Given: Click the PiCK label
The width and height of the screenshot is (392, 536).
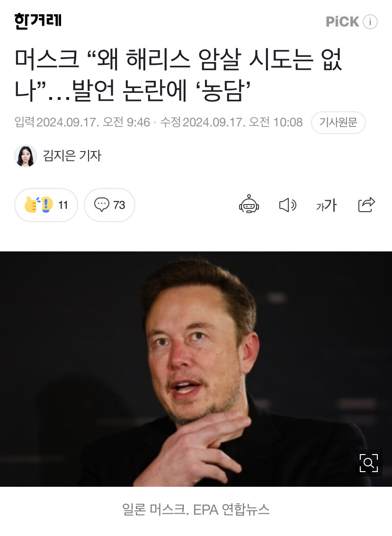Looking at the screenshot, I should tap(342, 22).
